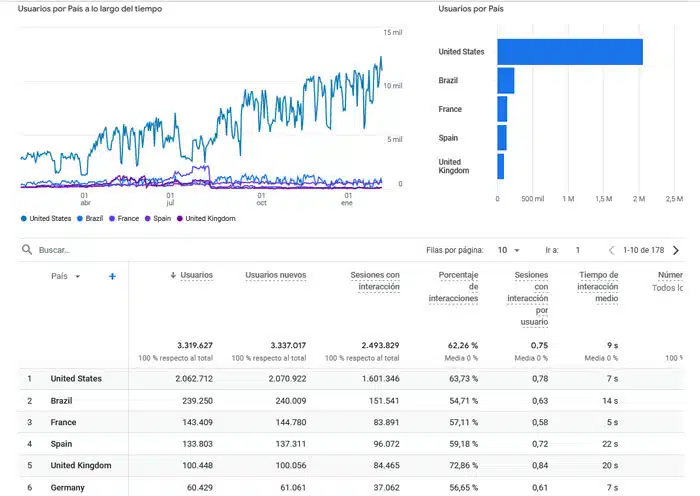The height and width of the screenshot is (496, 700).
Task: Open the País dimension dropdown
Action: (66, 276)
